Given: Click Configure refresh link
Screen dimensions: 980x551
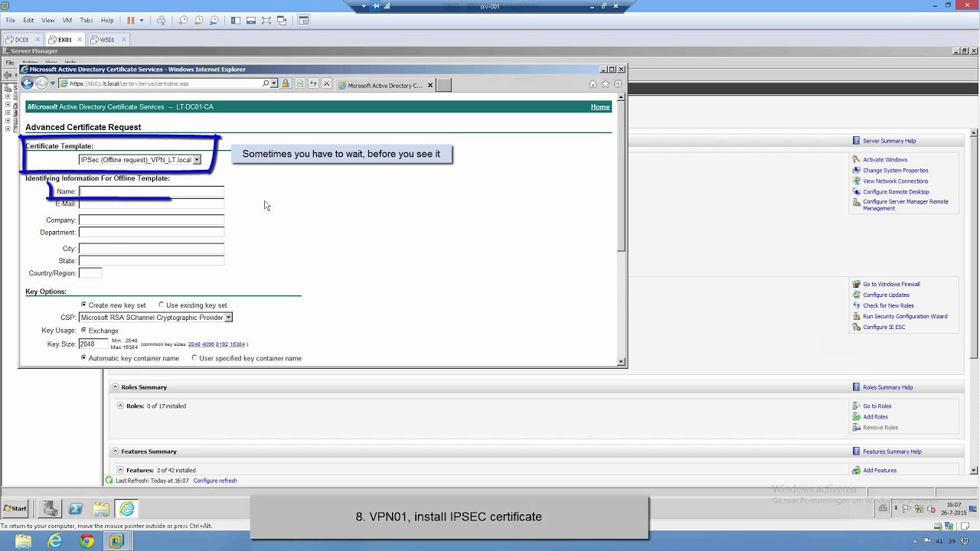Looking at the screenshot, I should (215, 481).
